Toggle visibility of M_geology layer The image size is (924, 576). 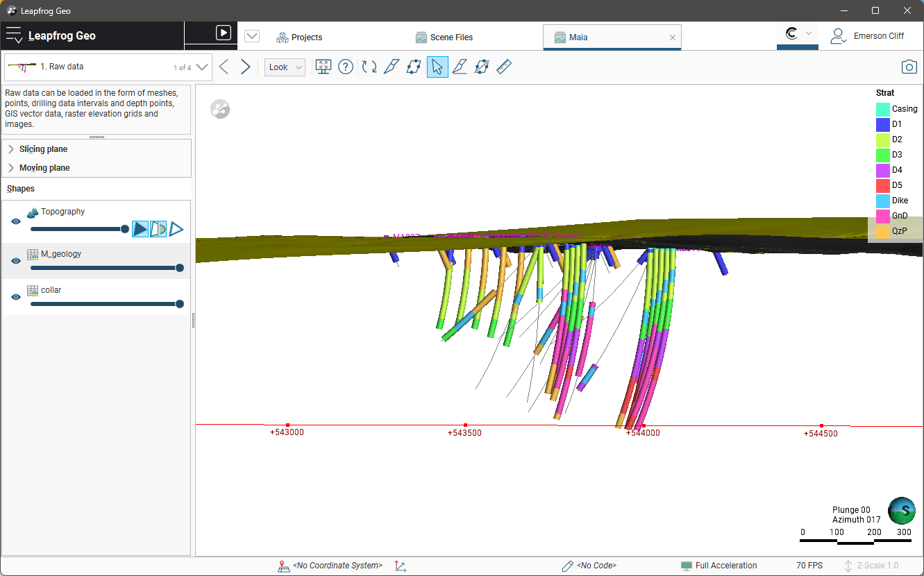(x=16, y=261)
